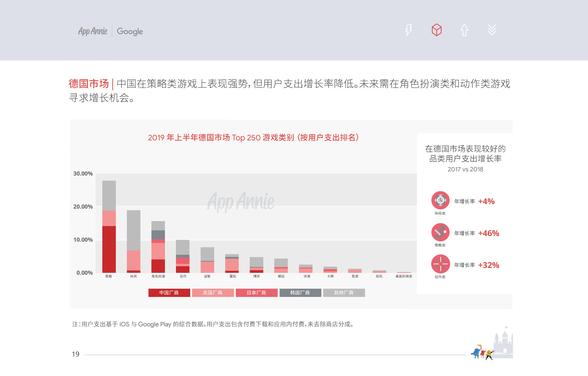This screenshot has width=588, height=376.
Task: Click the 角色扮演 axis label
Action: coord(158,276)
